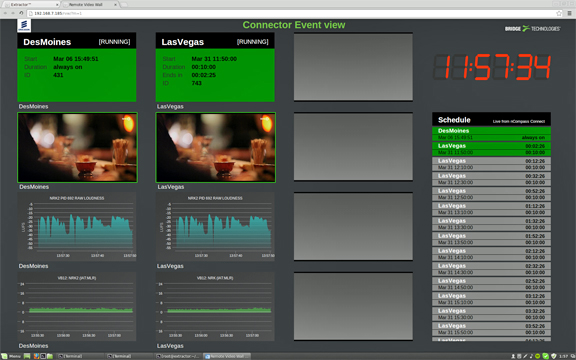The image size is (576, 360).
Task: Bookmark the page using the star icon
Action: click(559, 13)
